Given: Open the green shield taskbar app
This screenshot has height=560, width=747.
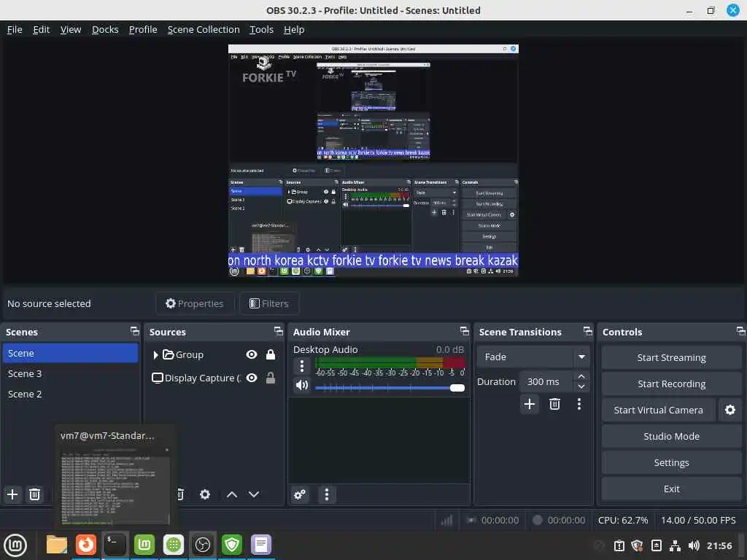Looking at the screenshot, I should pyautogui.click(x=232, y=545).
